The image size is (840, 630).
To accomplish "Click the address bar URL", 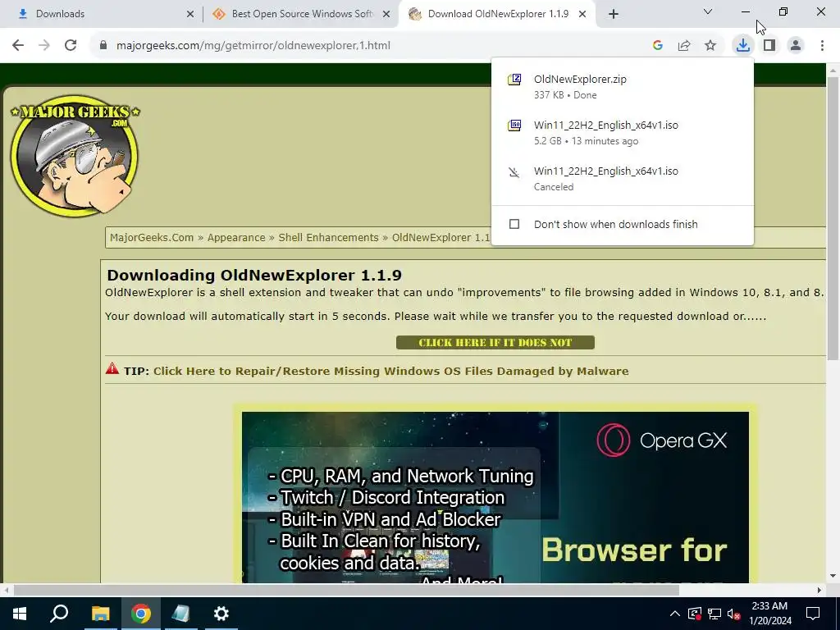I will click(253, 46).
